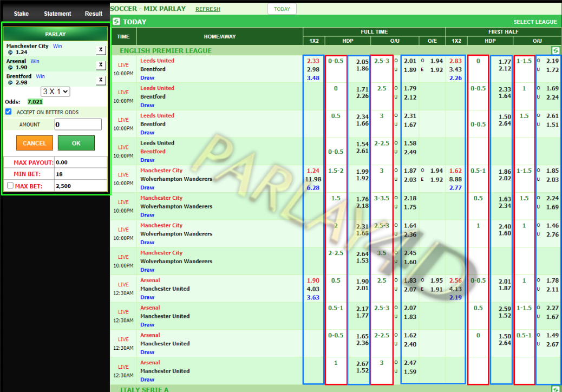Select the TODAY date button at top

pyautogui.click(x=282, y=9)
